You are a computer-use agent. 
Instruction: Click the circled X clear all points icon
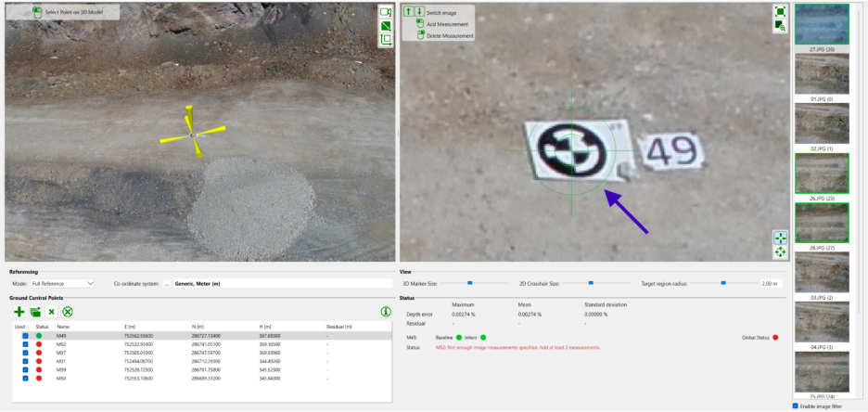point(68,312)
